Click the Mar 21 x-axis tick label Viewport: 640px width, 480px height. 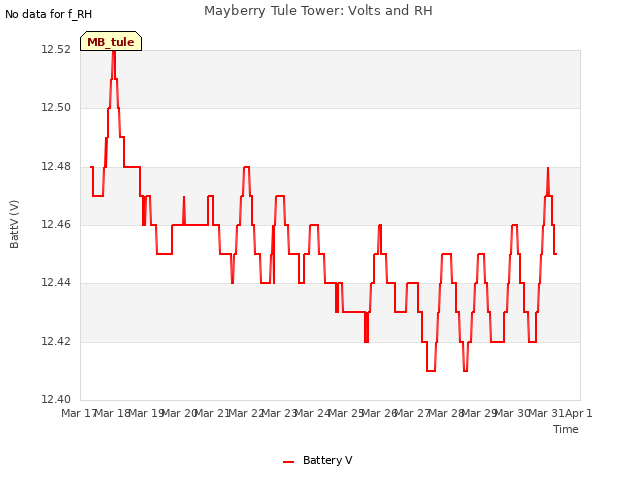click(213, 413)
